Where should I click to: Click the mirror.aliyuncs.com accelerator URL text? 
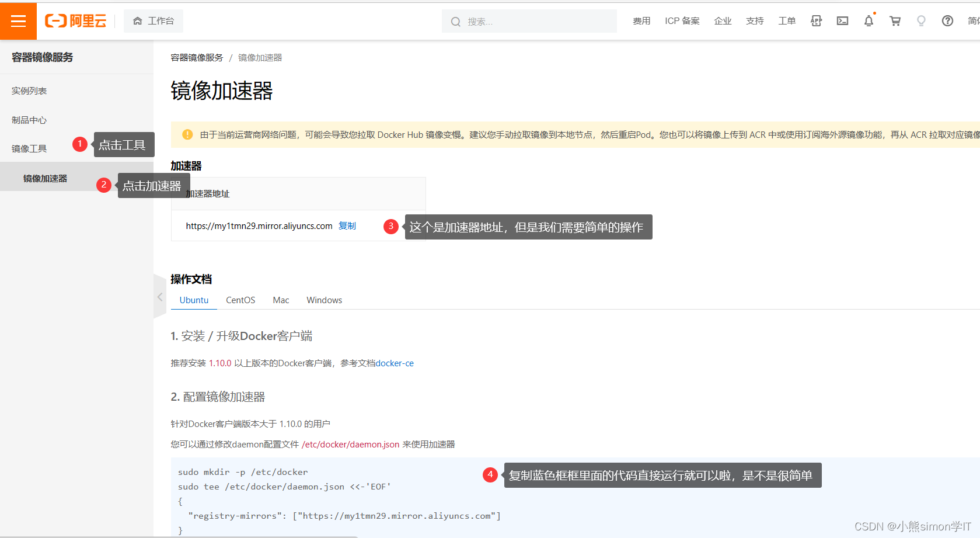(259, 226)
